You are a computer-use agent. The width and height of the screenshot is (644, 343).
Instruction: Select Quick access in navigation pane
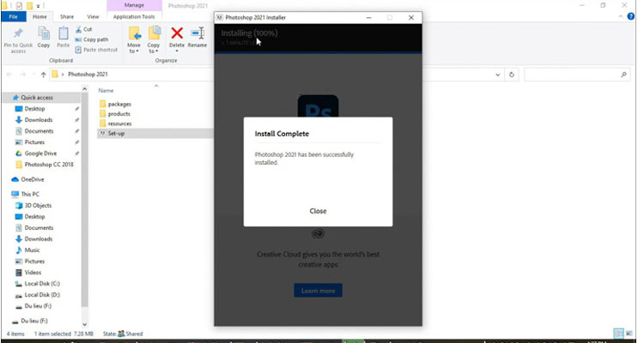coord(37,98)
